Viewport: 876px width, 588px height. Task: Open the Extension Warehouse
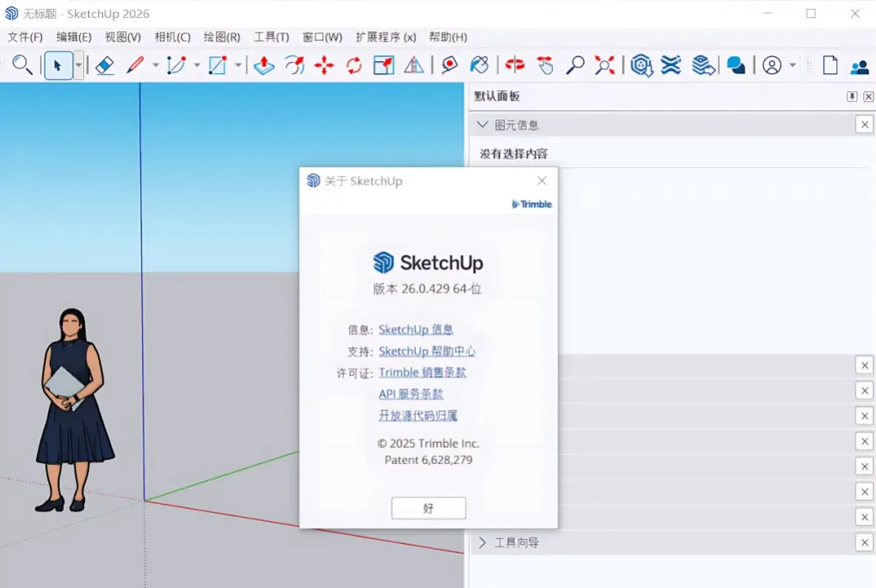[671, 65]
